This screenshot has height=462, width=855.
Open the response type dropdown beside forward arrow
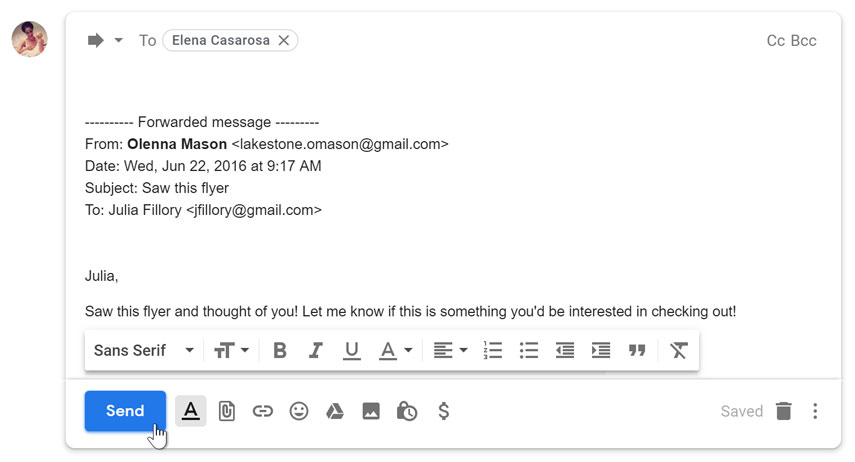click(x=118, y=40)
